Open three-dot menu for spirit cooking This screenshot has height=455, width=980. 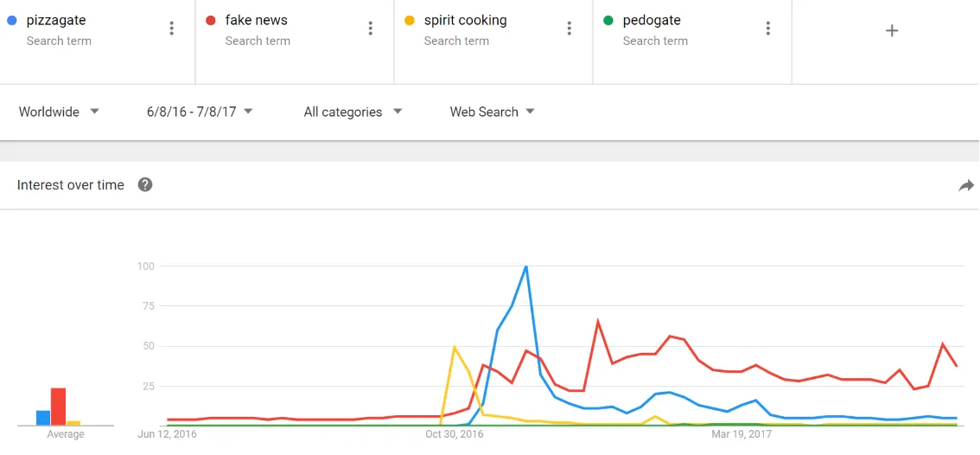570,29
